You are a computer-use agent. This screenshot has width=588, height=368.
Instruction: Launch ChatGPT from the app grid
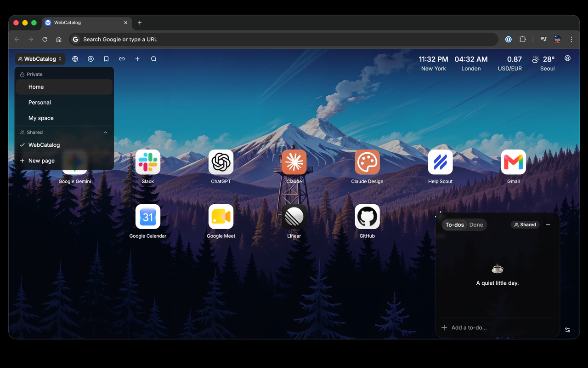221,162
